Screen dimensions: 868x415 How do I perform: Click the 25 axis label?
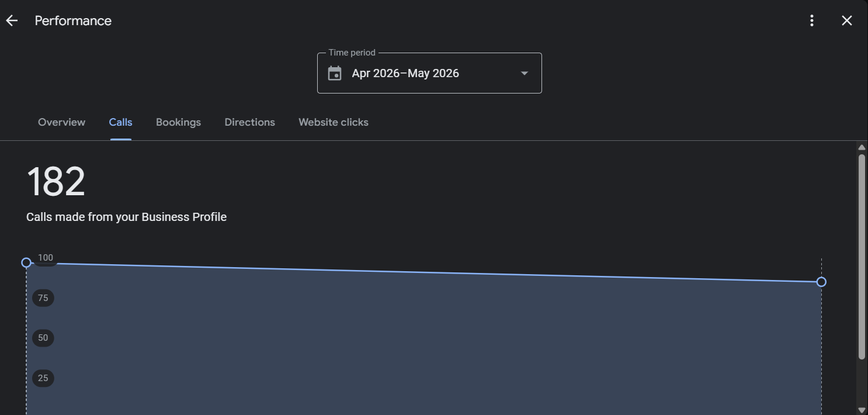tap(43, 378)
